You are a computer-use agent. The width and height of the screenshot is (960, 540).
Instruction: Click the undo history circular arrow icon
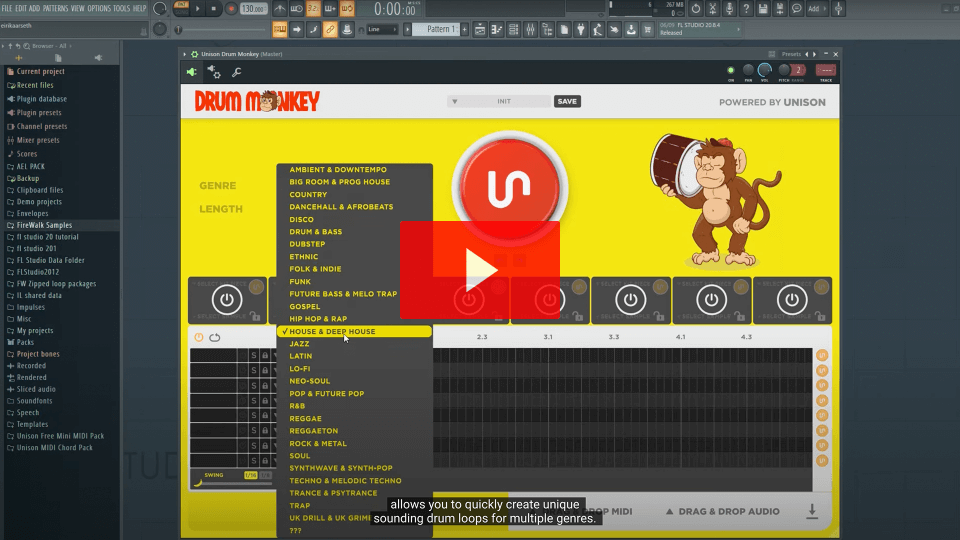click(696, 9)
